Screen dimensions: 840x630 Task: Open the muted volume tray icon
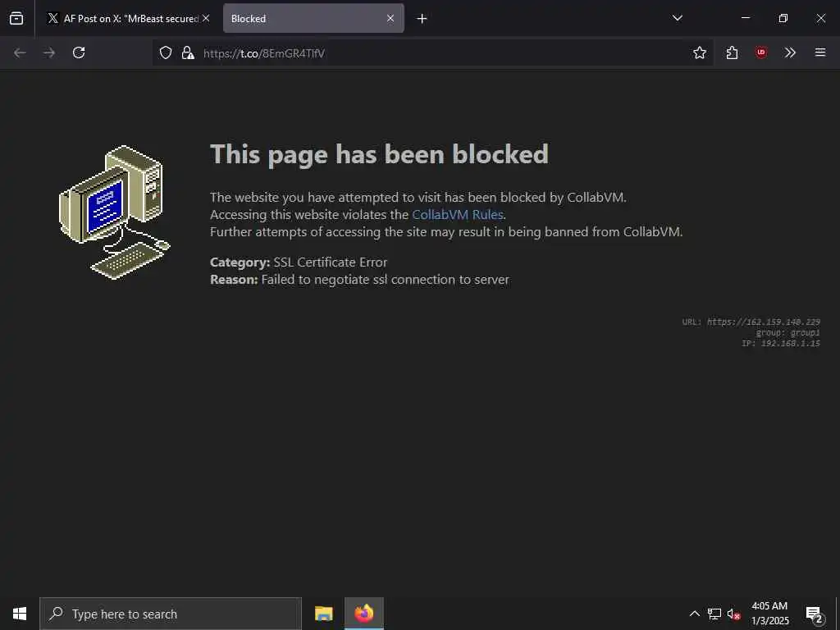point(734,614)
